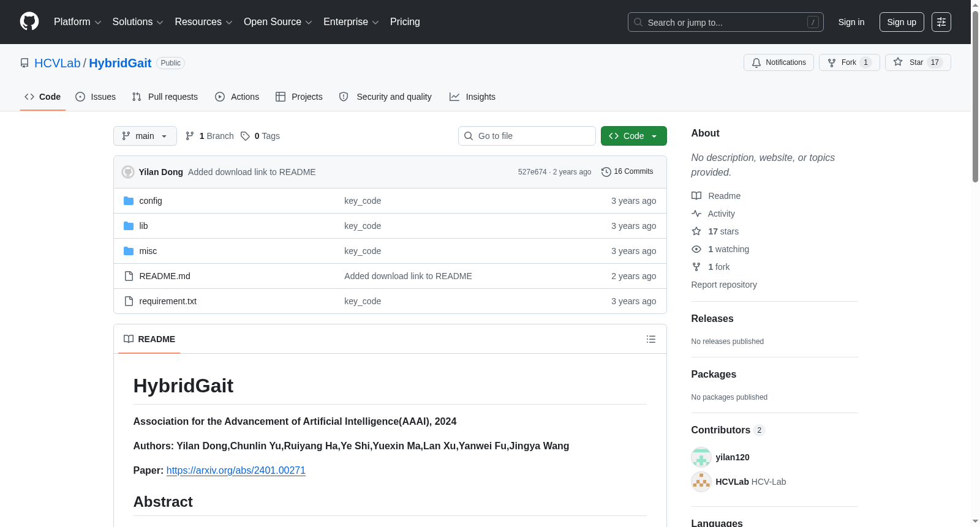Image resolution: width=980 pixels, height=527 pixels.
Task: Focus the Go to file search field
Action: tap(527, 136)
